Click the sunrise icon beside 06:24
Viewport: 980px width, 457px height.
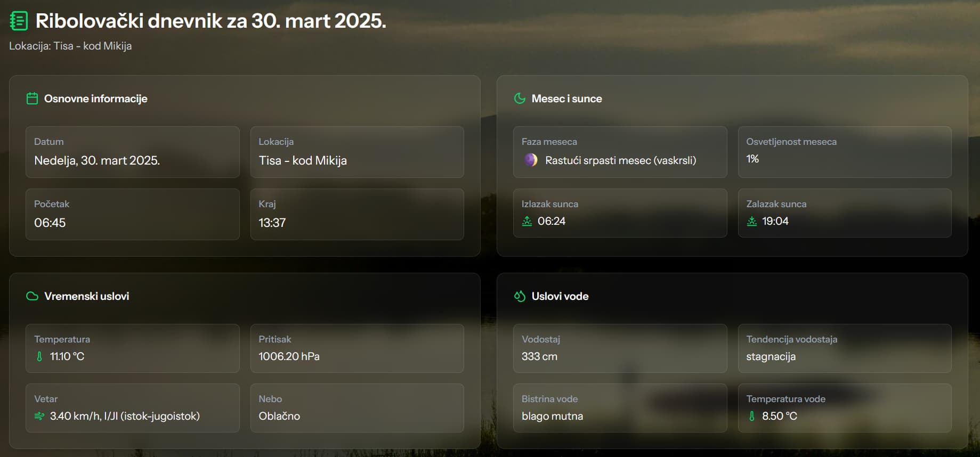coord(527,221)
